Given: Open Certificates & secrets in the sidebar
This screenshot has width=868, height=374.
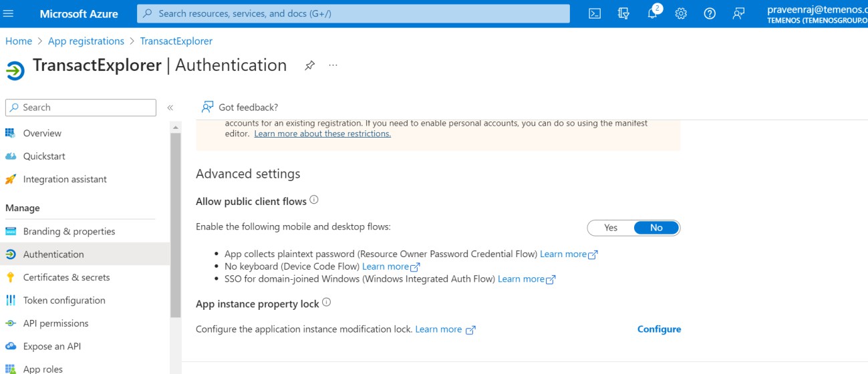Looking at the screenshot, I should coord(66,277).
